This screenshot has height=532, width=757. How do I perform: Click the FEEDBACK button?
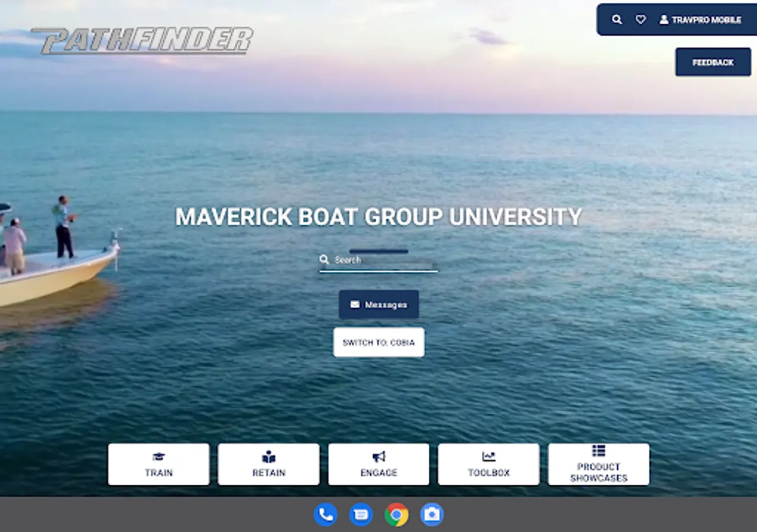[x=713, y=62]
